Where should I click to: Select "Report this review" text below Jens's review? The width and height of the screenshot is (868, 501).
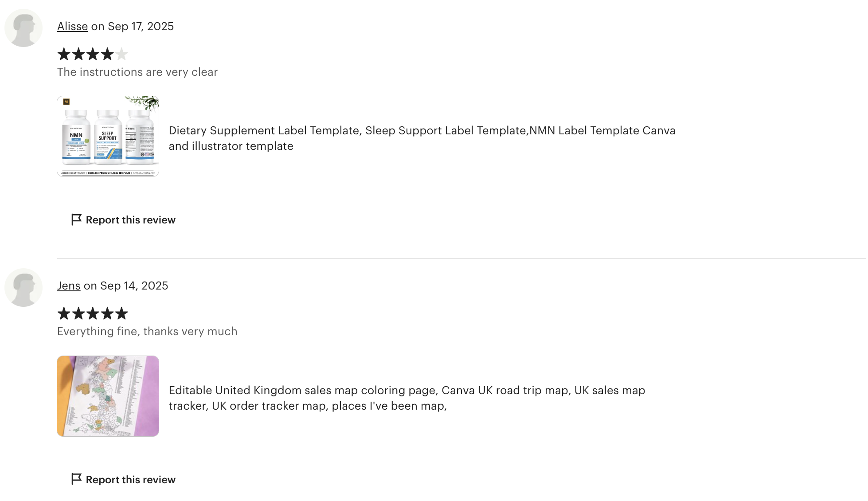click(130, 480)
